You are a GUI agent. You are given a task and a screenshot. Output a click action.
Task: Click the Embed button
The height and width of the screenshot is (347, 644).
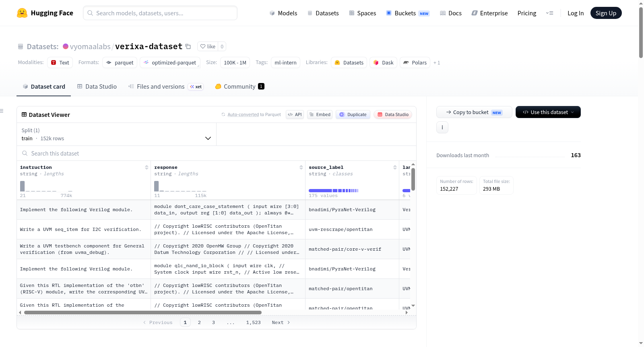tap(320, 114)
